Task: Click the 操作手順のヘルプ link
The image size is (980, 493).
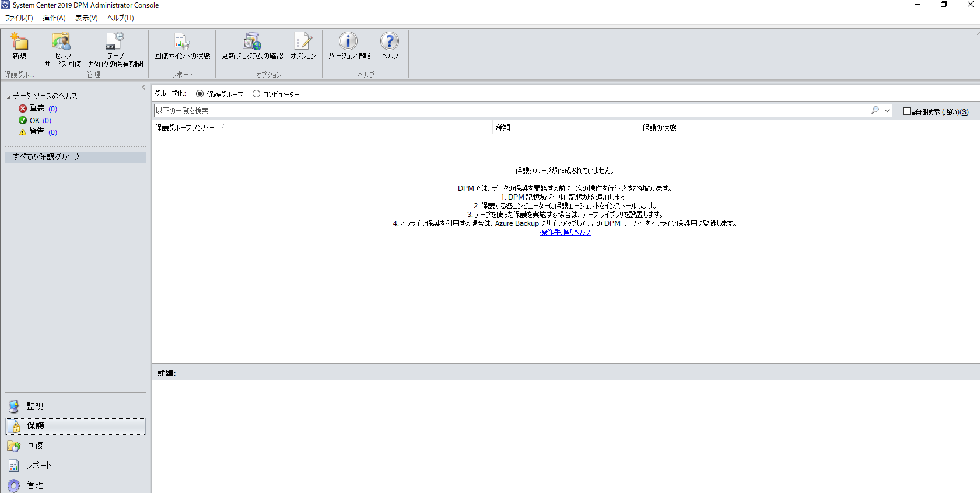Action: pos(565,232)
